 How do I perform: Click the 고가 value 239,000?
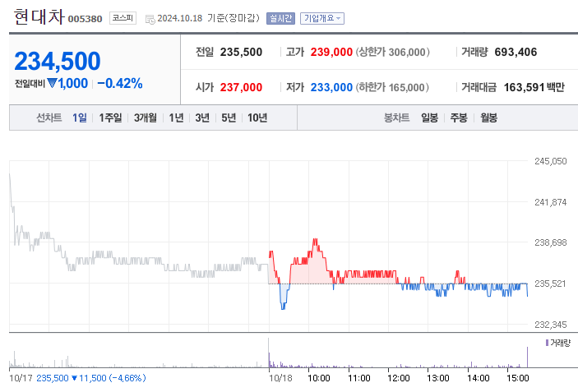point(331,53)
